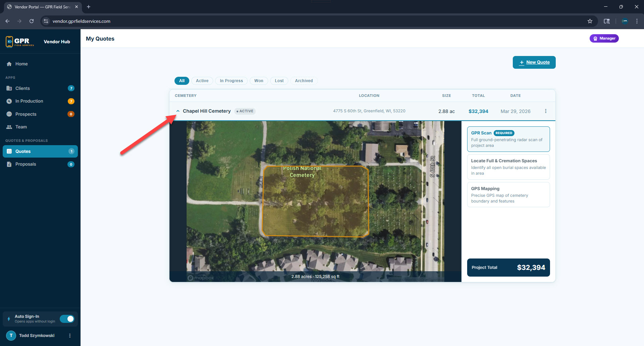The width and height of the screenshot is (644, 346).
Task: Collapse the Chapel Hill Cemetery row
Action: click(x=178, y=111)
